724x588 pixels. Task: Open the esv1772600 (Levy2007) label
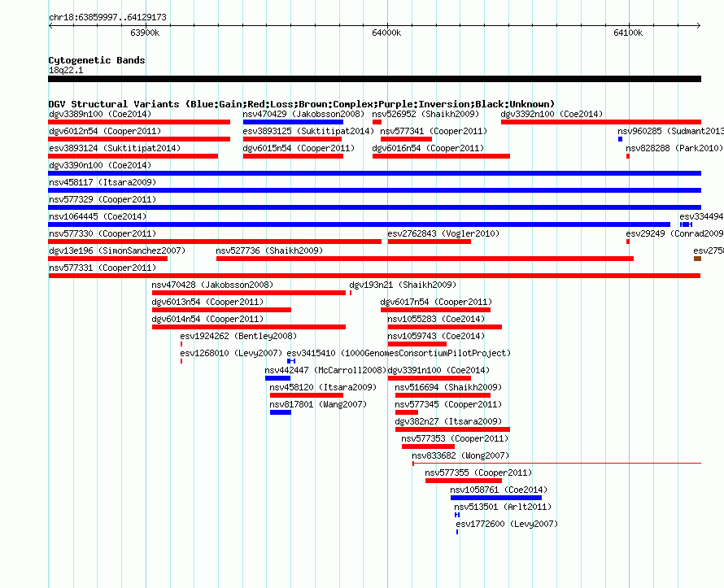click(507, 524)
